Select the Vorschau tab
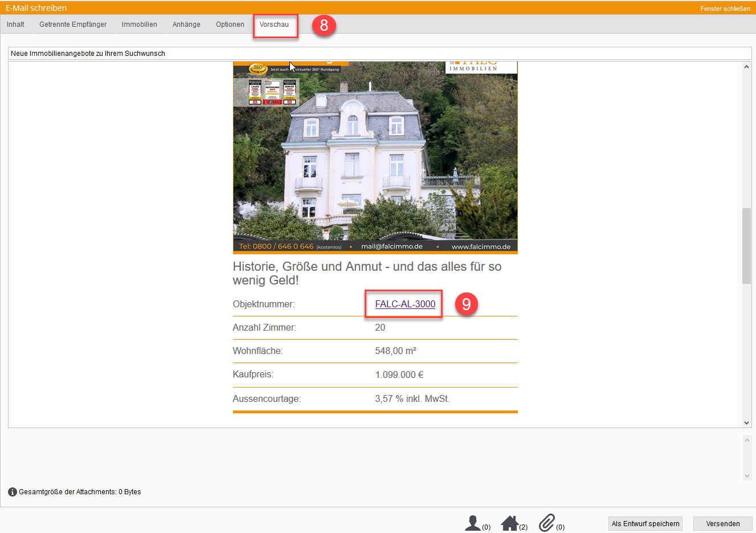Screen dimensions: 756x533 pyautogui.click(x=274, y=25)
